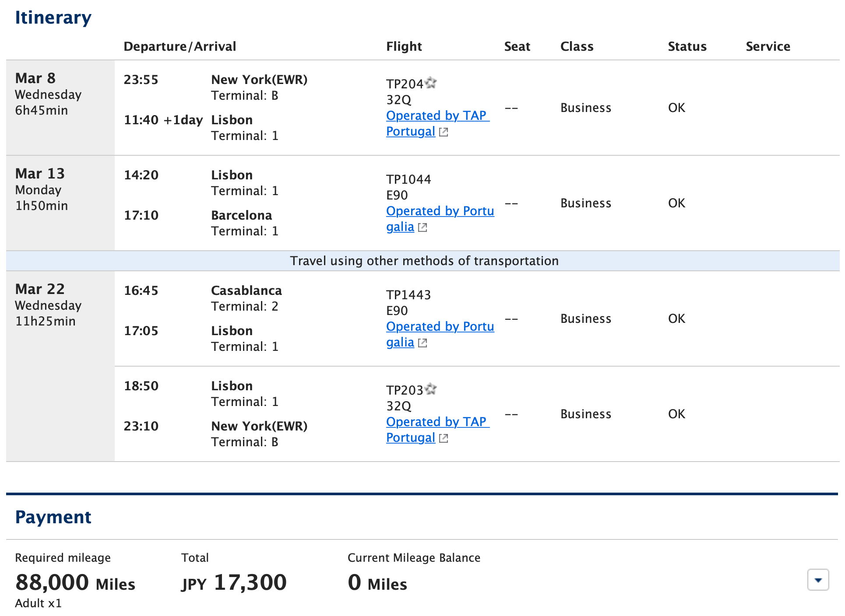Click the Payment section heading

coord(53,517)
